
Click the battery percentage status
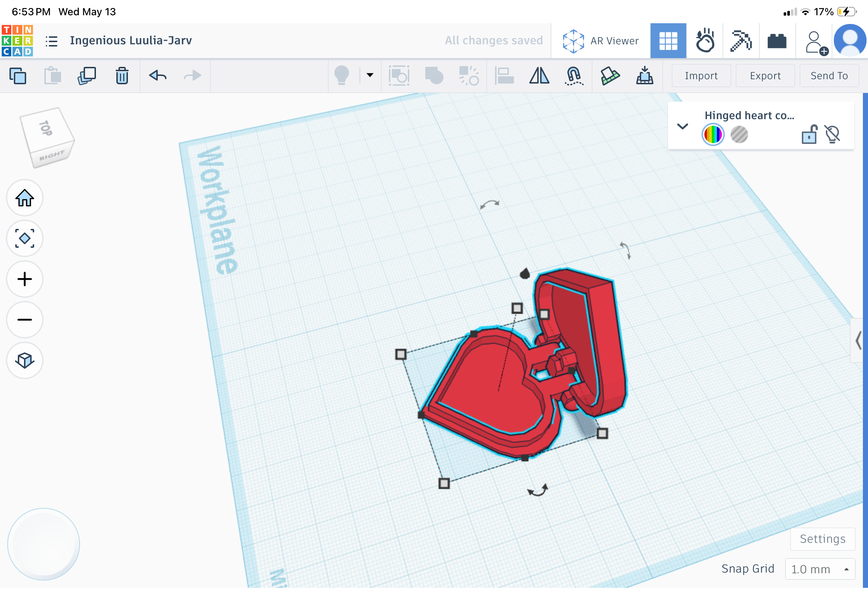coord(823,12)
